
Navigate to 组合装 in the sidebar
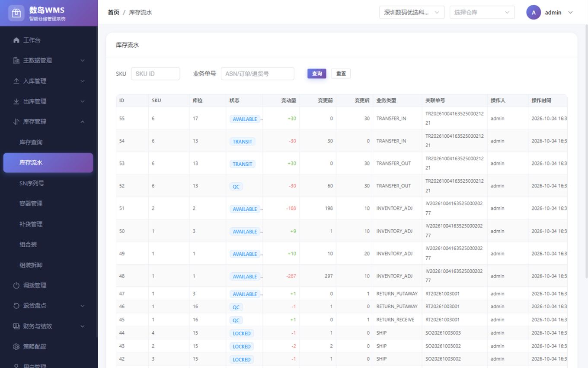point(48,245)
